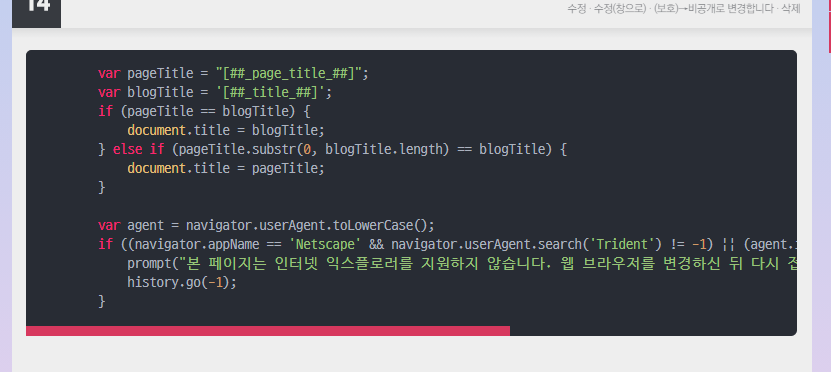Image resolution: width=831 pixels, height=372 pixels.
Task: Click the line starting 'if ((navigator.appName'
Action: pos(447,244)
